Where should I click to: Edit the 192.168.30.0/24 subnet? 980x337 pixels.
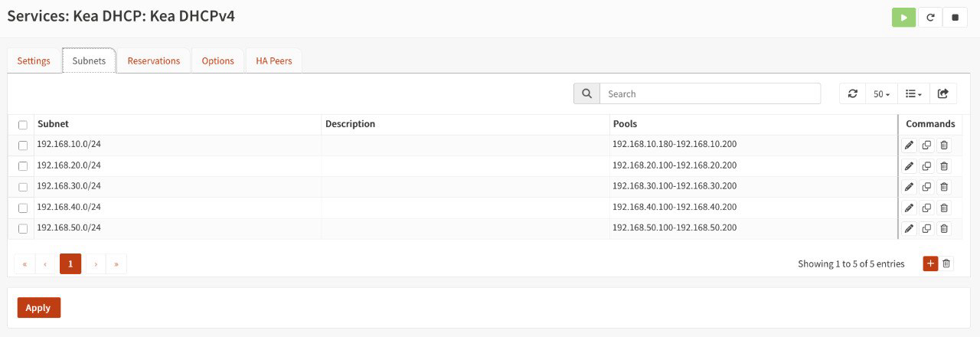click(909, 186)
